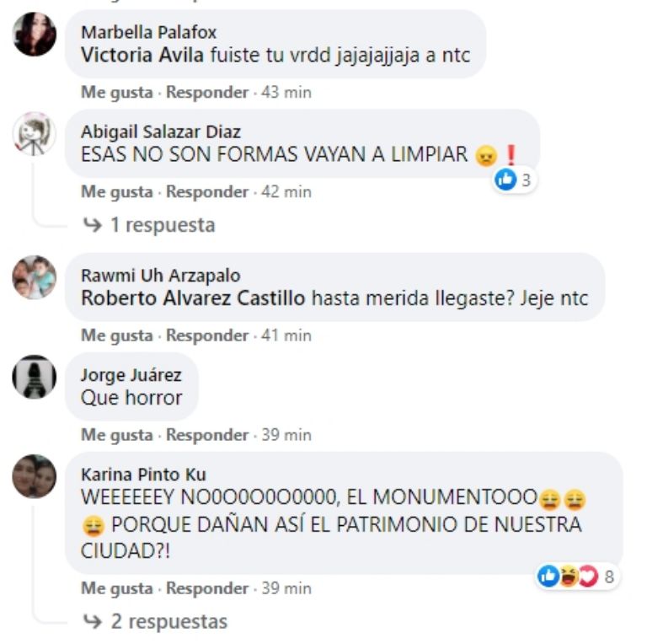Open Jorge Juárez's profile picture
The width and height of the screenshot is (647, 644).
tap(35, 377)
